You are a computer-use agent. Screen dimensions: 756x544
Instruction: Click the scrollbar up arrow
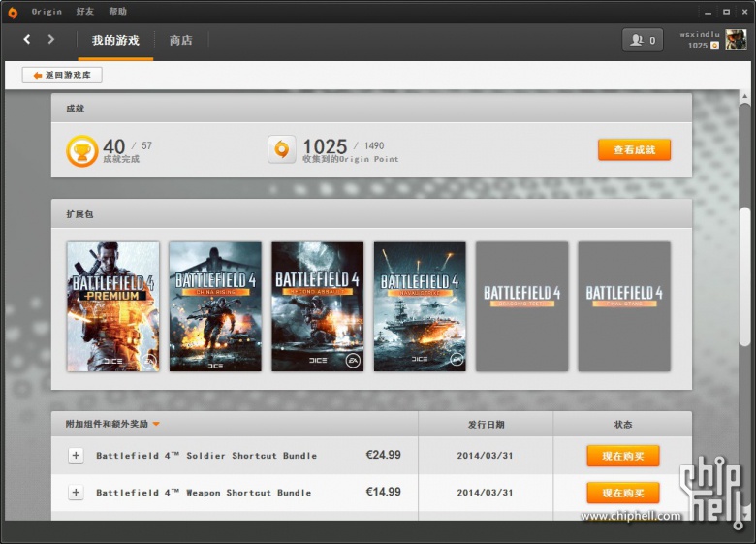[745, 96]
